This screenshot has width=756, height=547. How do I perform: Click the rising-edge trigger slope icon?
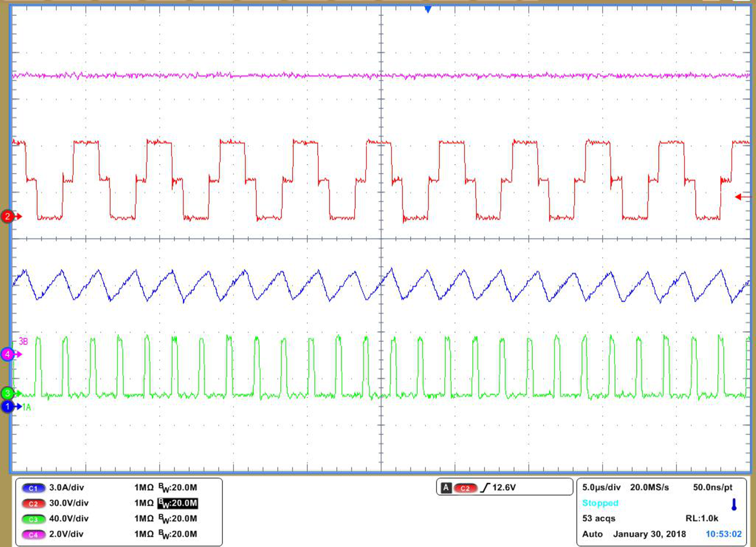(486, 487)
